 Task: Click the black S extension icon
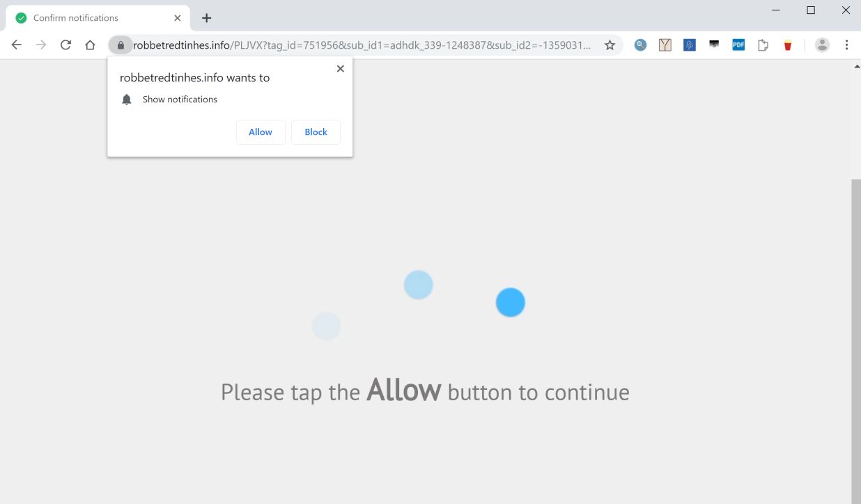point(714,45)
